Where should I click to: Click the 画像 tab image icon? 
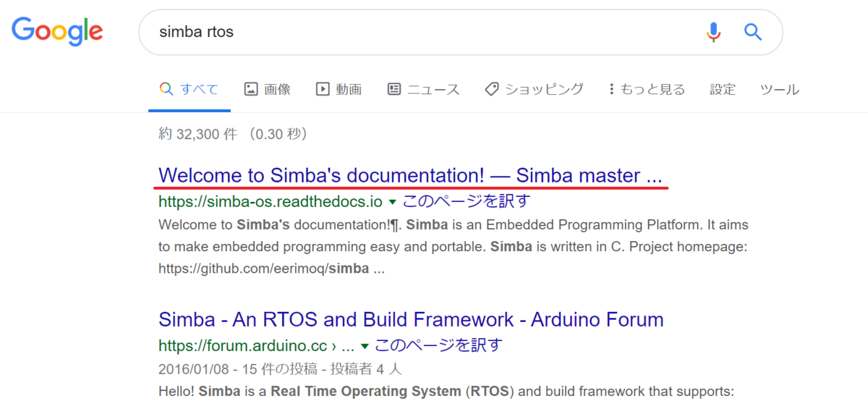251,90
